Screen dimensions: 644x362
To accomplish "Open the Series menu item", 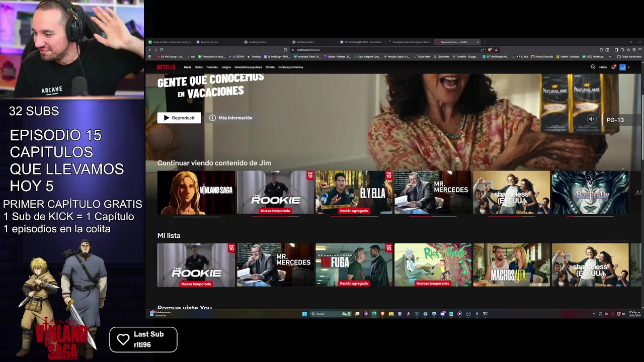I will click(x=199, y=67).
